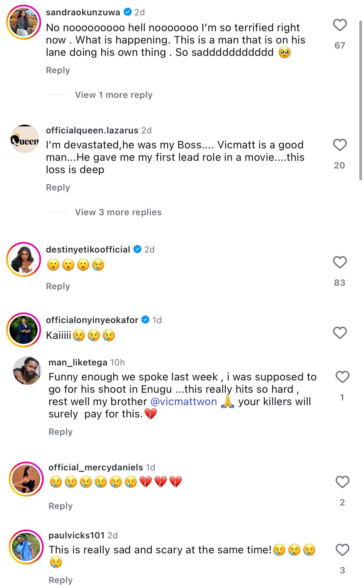364x588 pixels.
Task: Open the @vicmattwon mention link
Action: 184,401
